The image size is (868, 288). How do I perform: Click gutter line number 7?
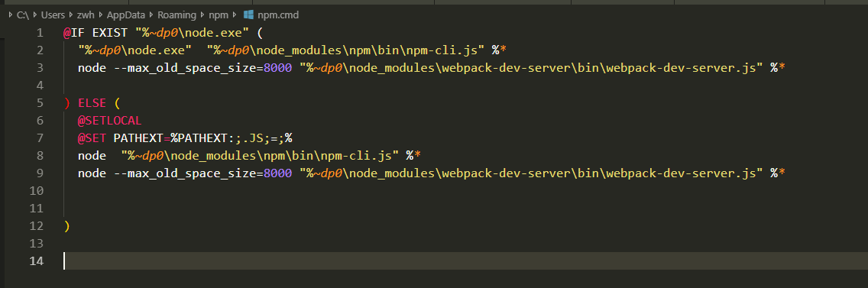click(40, 138)
